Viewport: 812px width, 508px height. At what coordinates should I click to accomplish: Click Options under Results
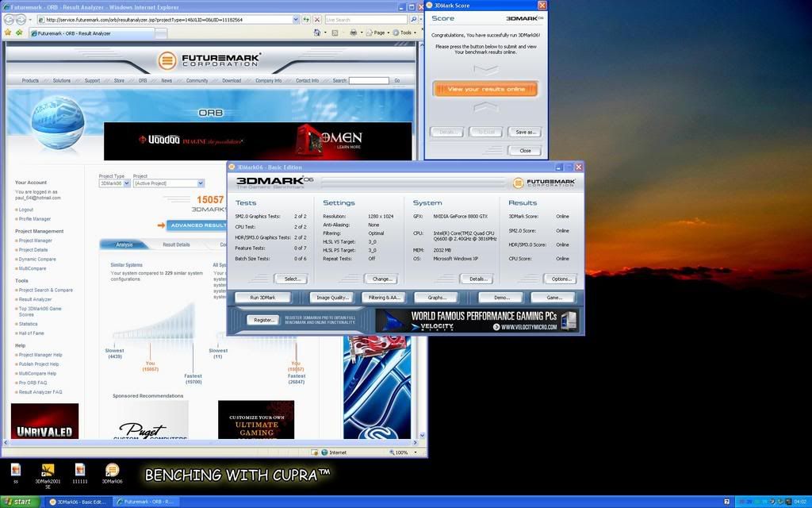pos(561,279)
